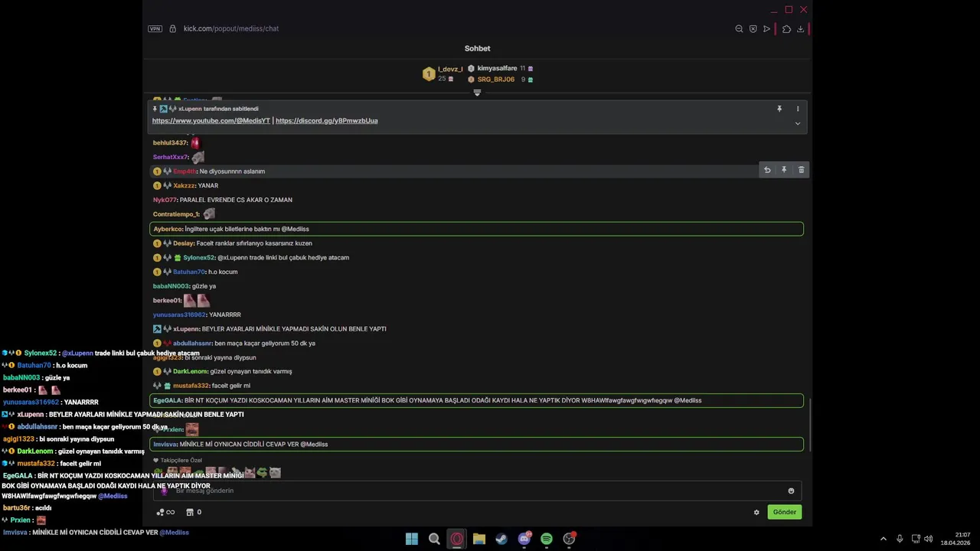Reply to Emp4th message with reply arrow
Image resolution: width=980 pixels, height=551 pixels.
pyautogui.click(x=767, y=170)
